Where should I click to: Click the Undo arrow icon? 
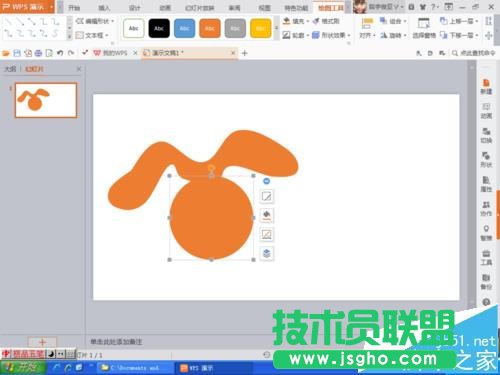point(60,53)
